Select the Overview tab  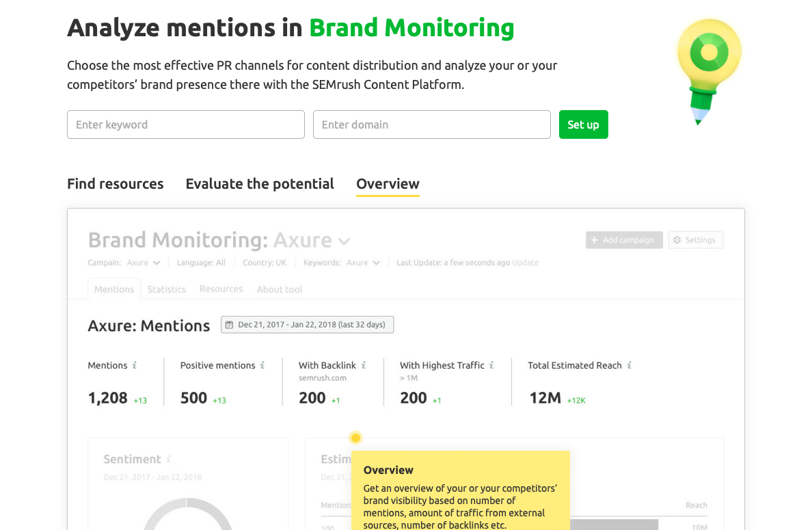coord(388,184)
